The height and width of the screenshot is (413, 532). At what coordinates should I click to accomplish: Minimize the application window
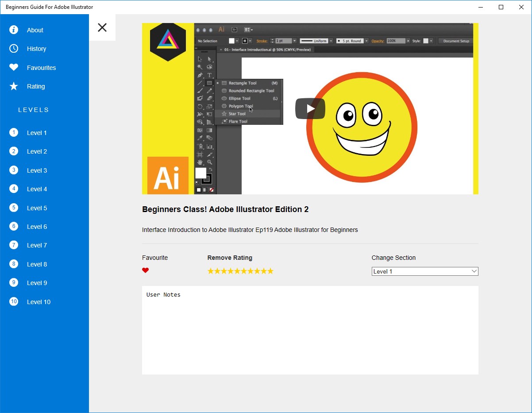pyautogui.click(x=481, y=7)
